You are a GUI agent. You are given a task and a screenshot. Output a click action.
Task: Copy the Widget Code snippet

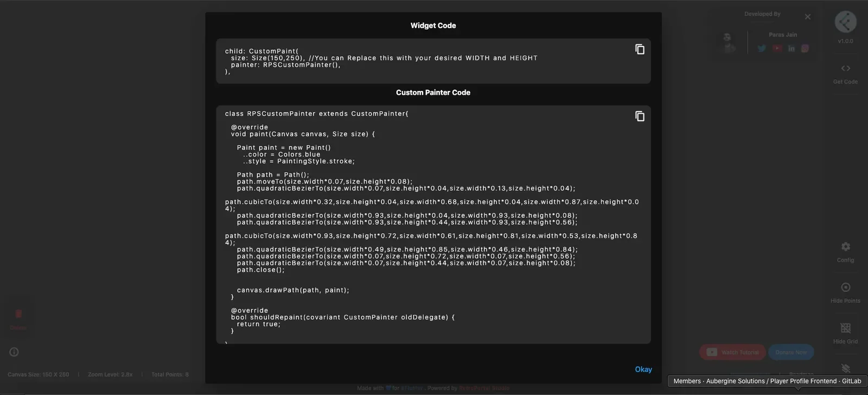click(x=640, y=49)
